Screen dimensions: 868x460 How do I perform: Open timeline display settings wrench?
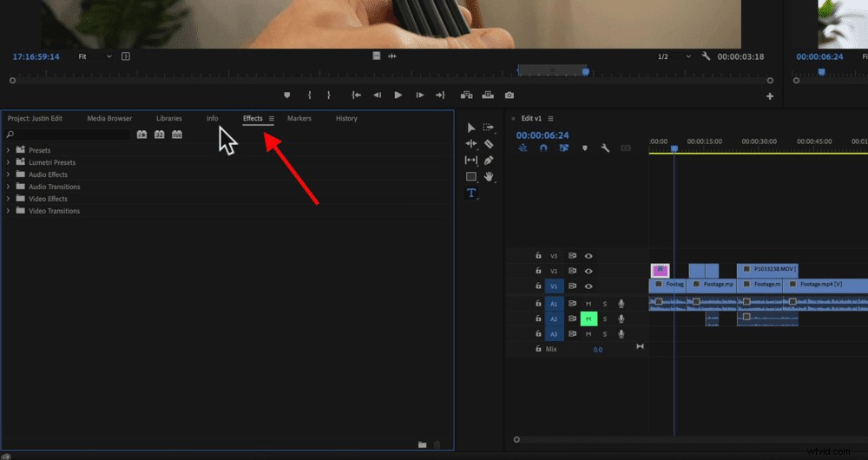[605, 148]
